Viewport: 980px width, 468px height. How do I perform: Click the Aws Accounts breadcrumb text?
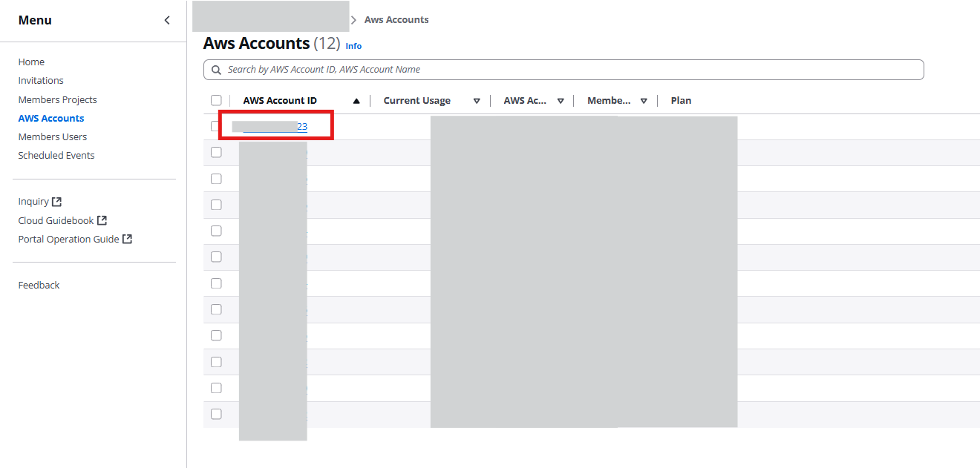coord(396,20)
